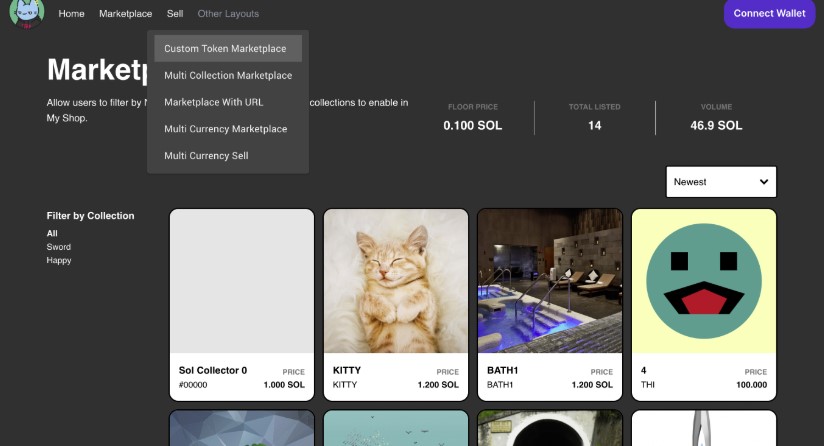This screenshot has height=446, width=824.
Task: Go to the Home page
Action: pos(71,14)
